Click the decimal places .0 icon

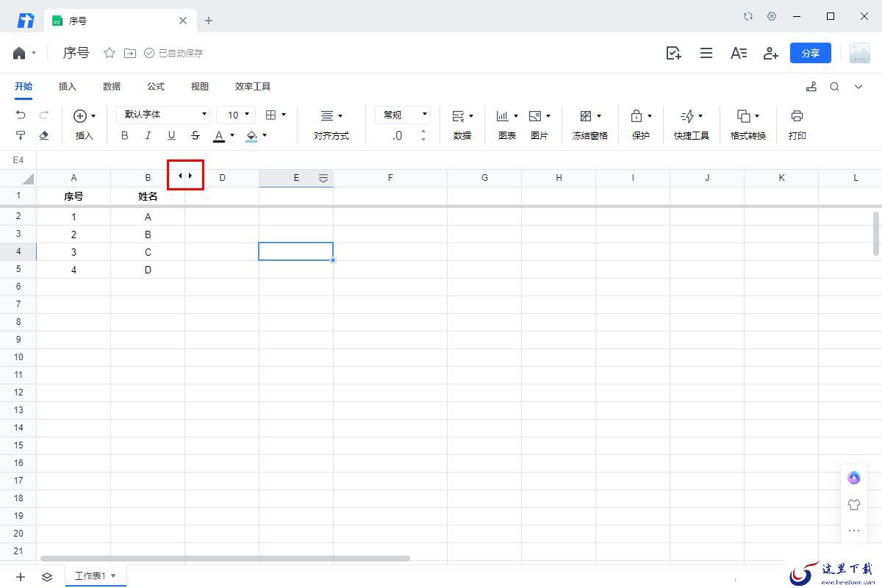click(x=398, y=136)
